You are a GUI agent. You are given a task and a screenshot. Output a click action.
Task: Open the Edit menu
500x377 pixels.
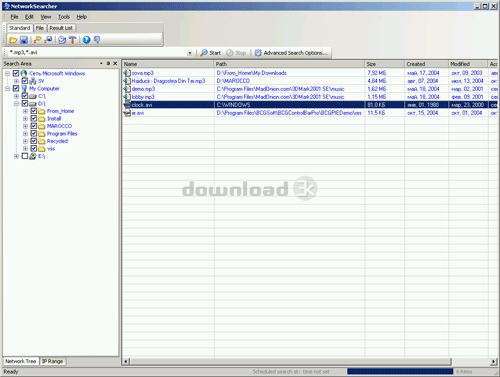29,17
